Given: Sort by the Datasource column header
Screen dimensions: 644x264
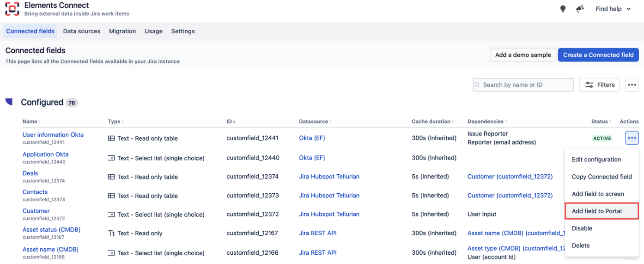Looking at the screenshot, I should click(315, 122).
